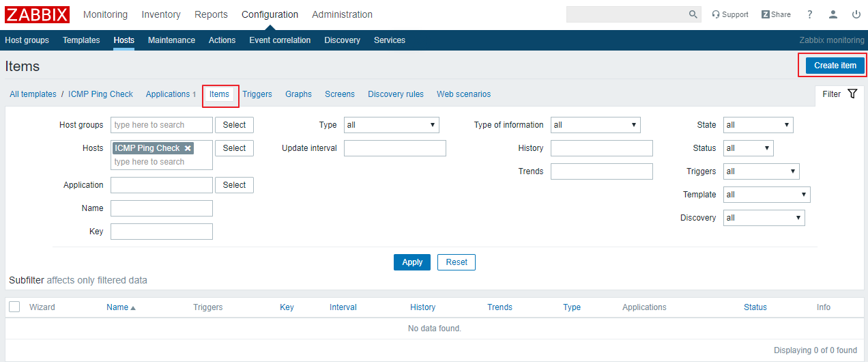
Task: Open the help question mark icon
Action: coord(810,14)
